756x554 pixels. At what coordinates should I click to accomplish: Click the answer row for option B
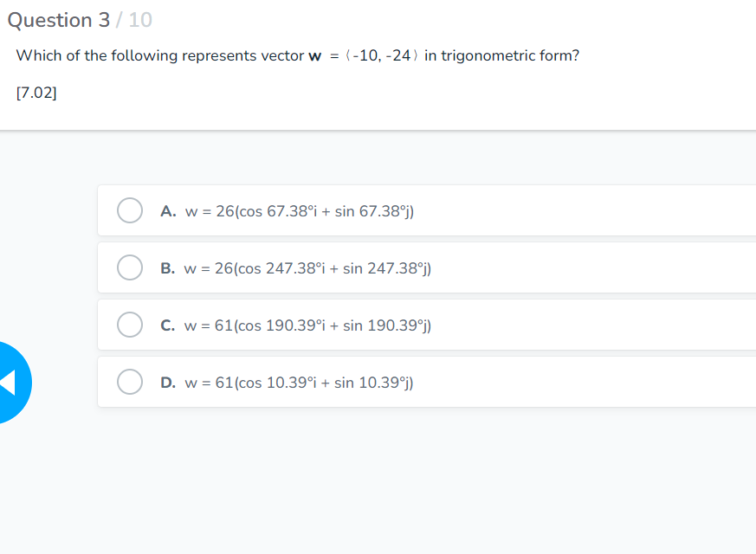(x=390, y=267)
